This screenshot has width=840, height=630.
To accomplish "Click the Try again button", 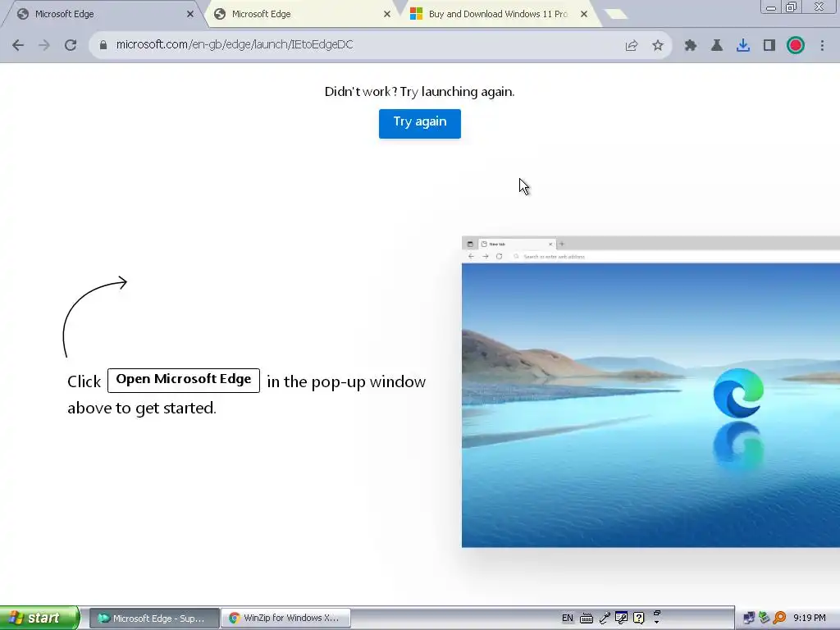I will tap(419, 123).
